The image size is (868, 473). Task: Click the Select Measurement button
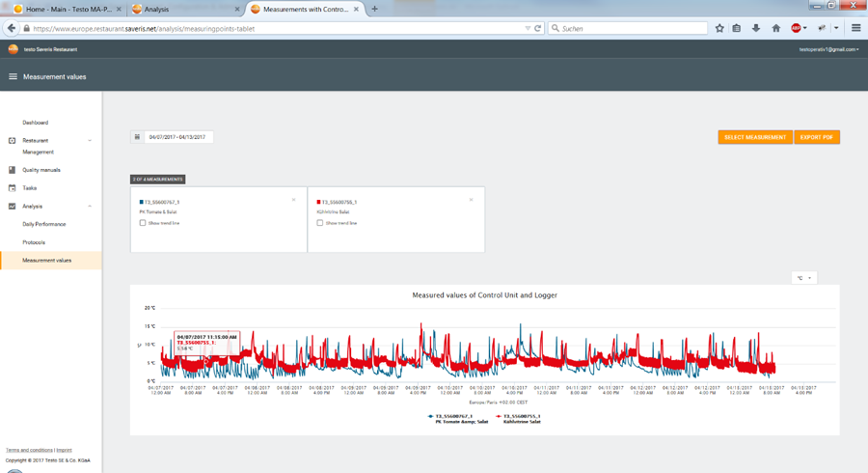pyautogui.click(x=755, y=137)
